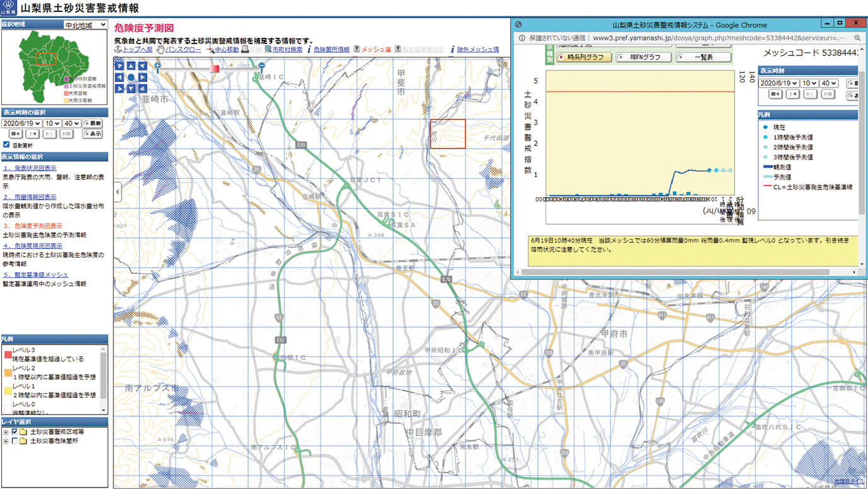
Task: Zoom in with the plus magnifier icon
Action: click(x=157, y=66)
